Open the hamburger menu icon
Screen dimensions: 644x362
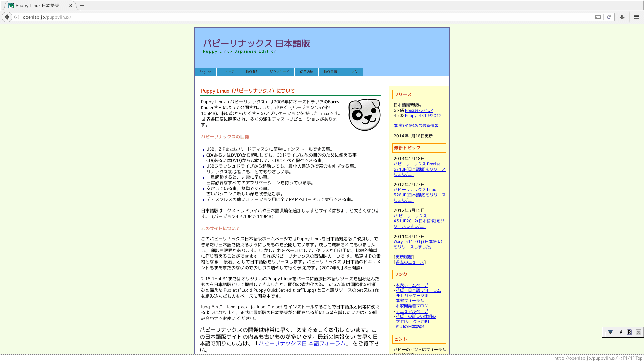[636, 17]
